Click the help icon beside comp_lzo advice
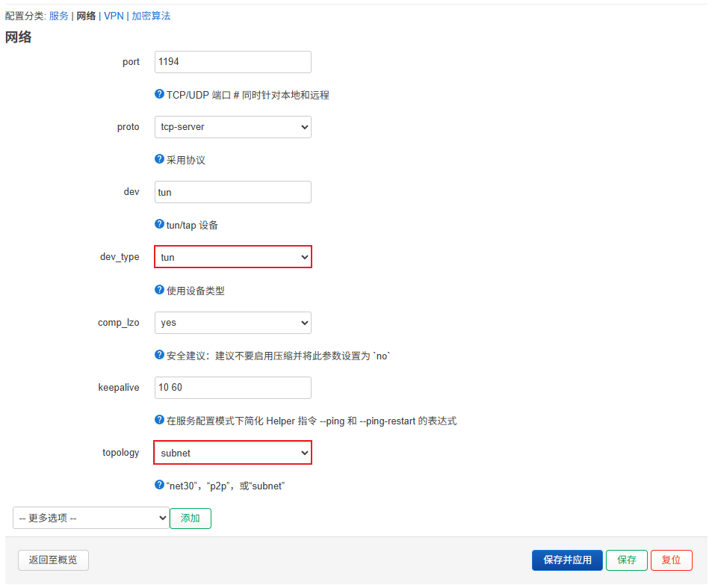 coord(159,356)
